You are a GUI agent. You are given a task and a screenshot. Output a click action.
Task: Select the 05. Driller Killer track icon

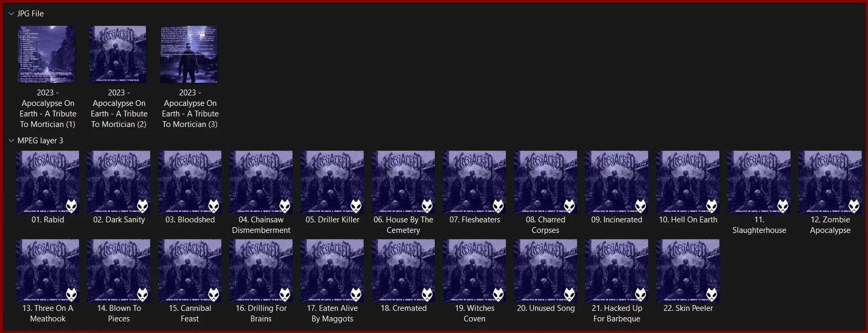coord(332,182)
